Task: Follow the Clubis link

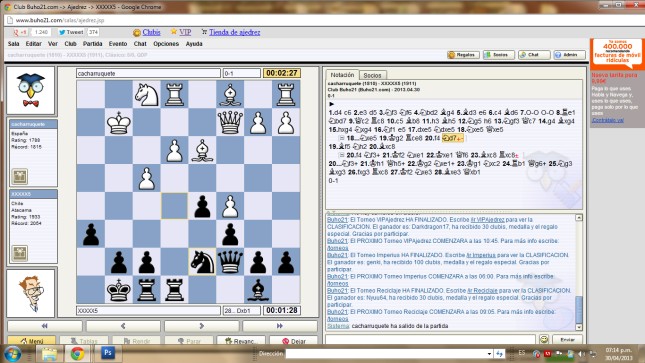Action: [151, 32]
